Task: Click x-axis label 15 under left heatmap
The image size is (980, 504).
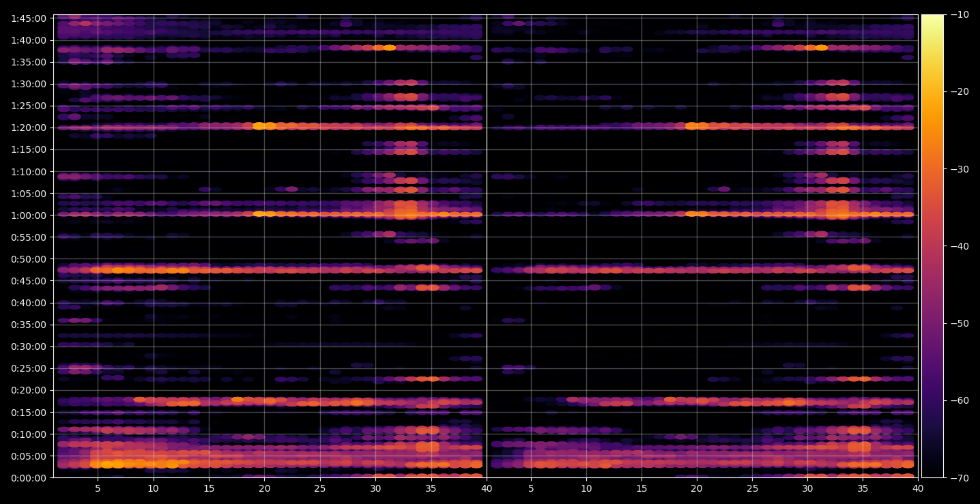Action: click(x=209, y=488)
